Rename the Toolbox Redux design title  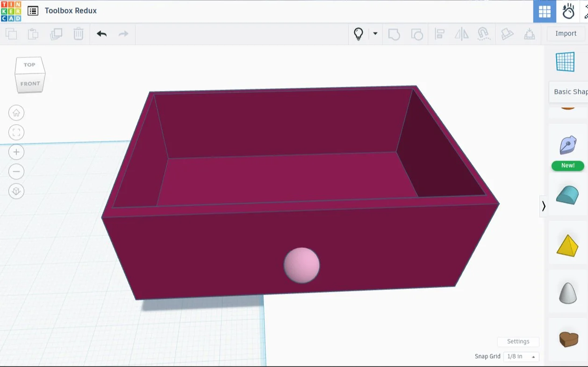71,11
